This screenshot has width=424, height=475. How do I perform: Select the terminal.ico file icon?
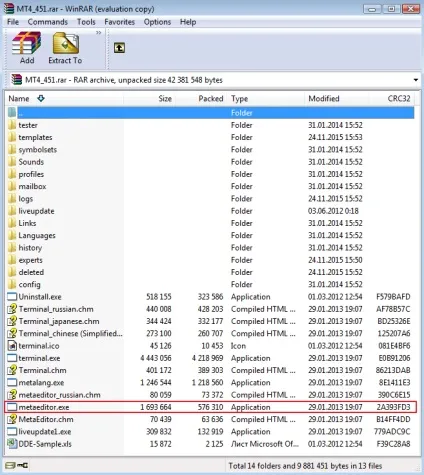coord(12,346)
